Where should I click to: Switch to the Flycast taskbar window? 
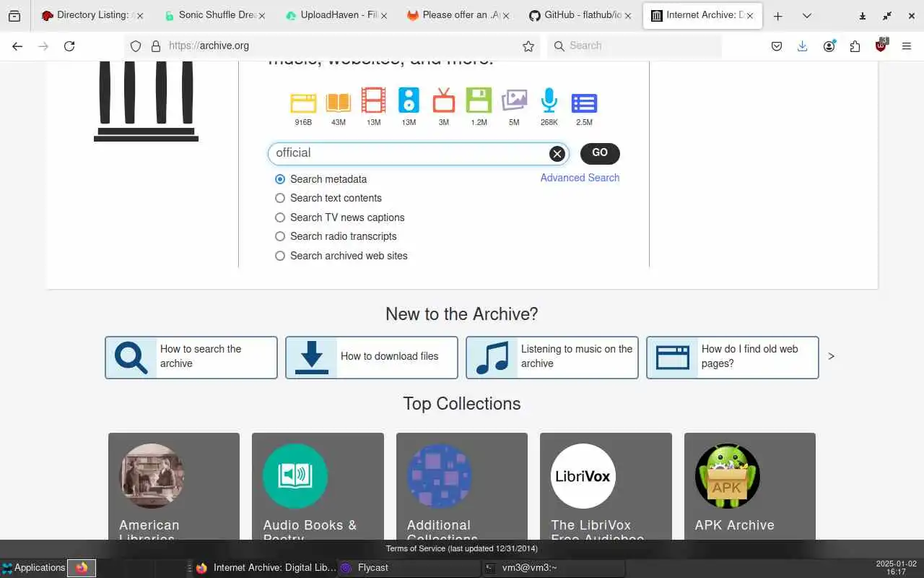pos(409,568)
